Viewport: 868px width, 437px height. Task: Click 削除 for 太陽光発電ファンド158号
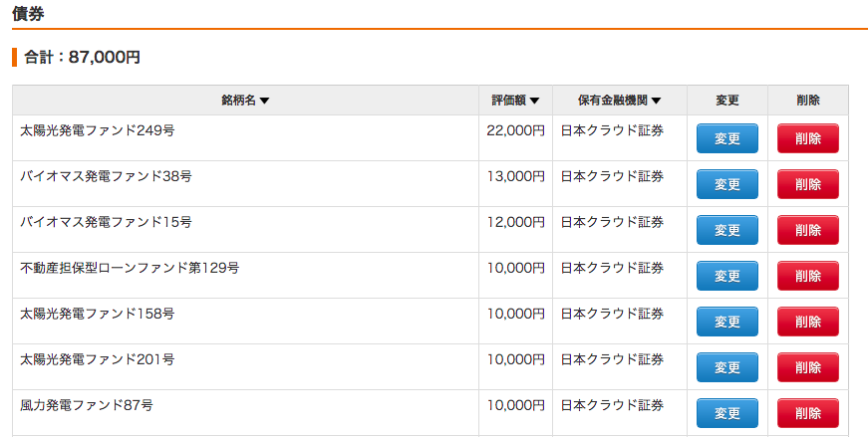tap(807, 322)
